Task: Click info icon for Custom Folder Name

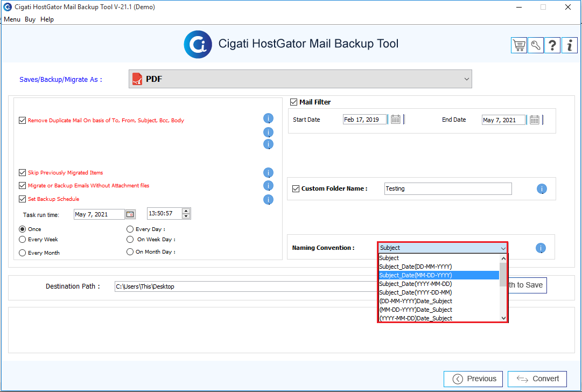Action: (x=542, y=189)
